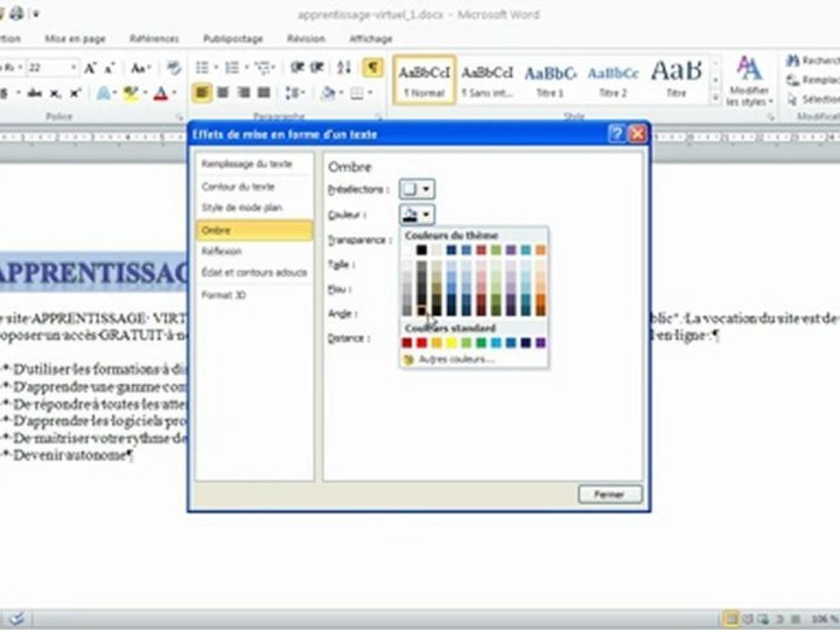Screen dimensions: 840x630
Task: Click the borders icon in Paragraphe group
Action: (x=357, y=94)
